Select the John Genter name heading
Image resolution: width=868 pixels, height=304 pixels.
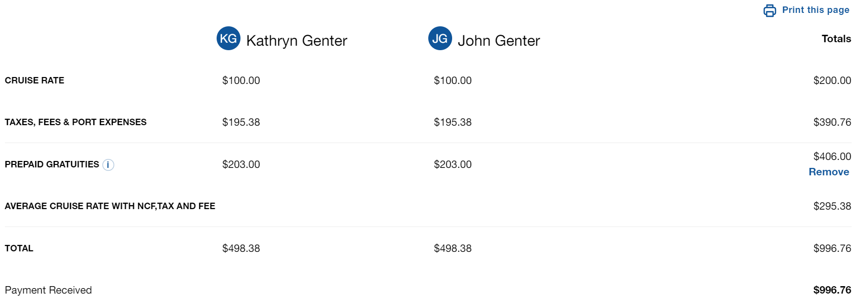click(x=499, y=41)
